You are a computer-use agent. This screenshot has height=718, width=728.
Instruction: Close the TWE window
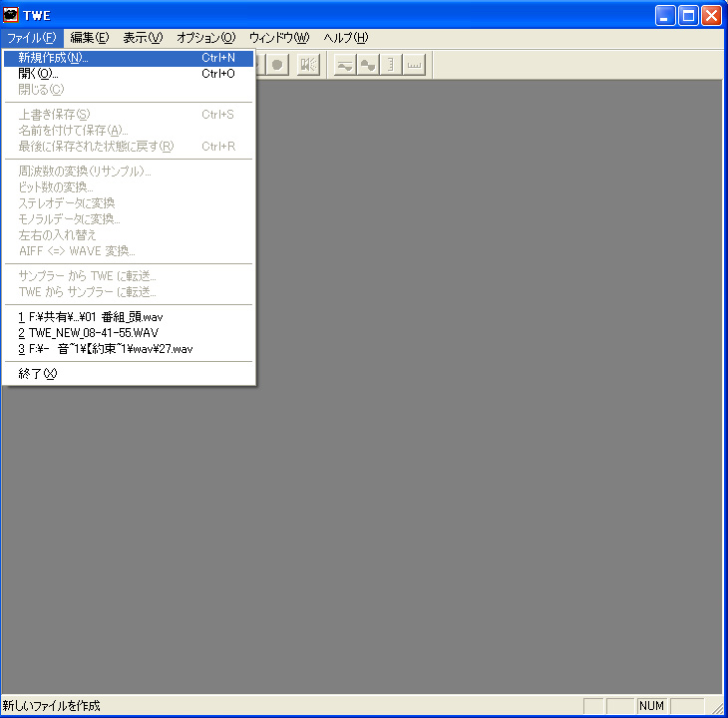(711, 16)
